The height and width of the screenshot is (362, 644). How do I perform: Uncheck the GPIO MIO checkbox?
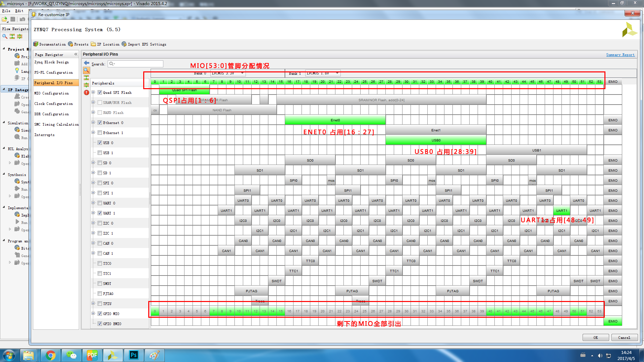click(100, 314)
